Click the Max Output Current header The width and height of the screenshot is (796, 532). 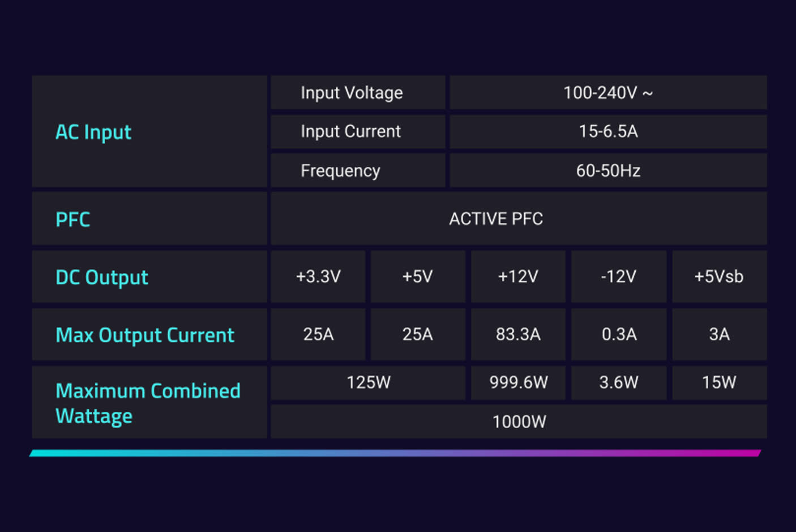pyautogui.click(x=145, y=335)
